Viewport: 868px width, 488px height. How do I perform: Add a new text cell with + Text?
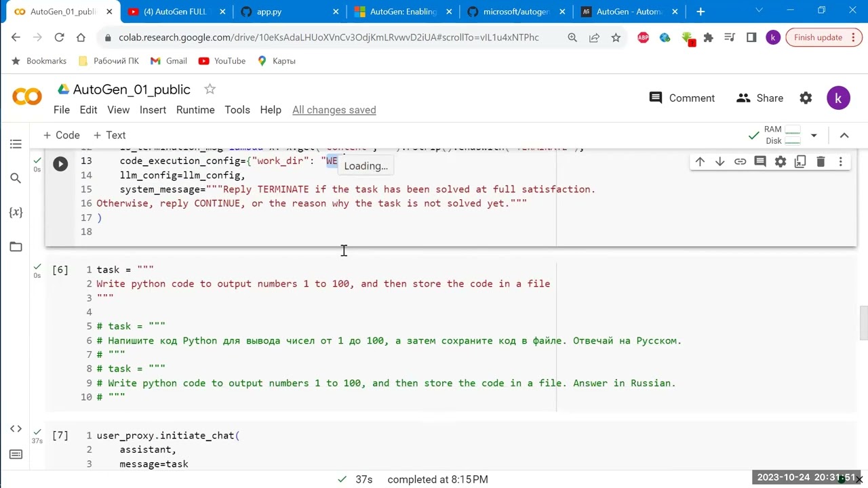[x=109, y=136]
